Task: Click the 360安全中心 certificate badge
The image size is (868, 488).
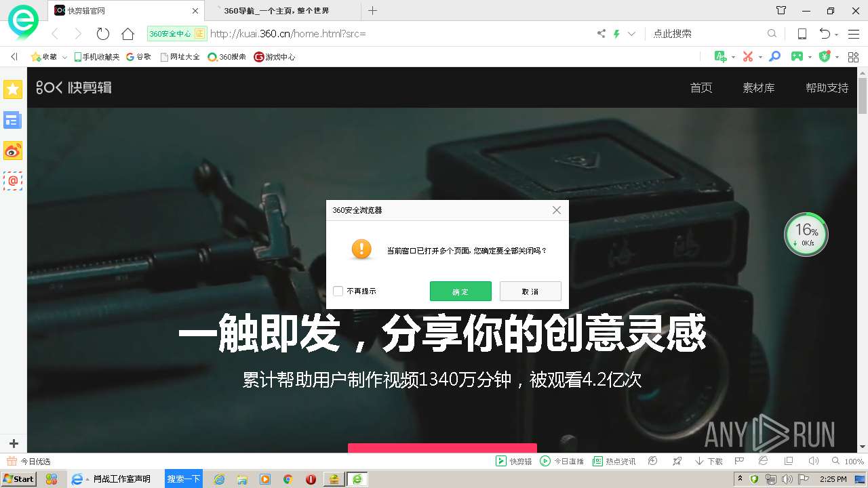Action: pyautogui.click(x=176, y=33)
